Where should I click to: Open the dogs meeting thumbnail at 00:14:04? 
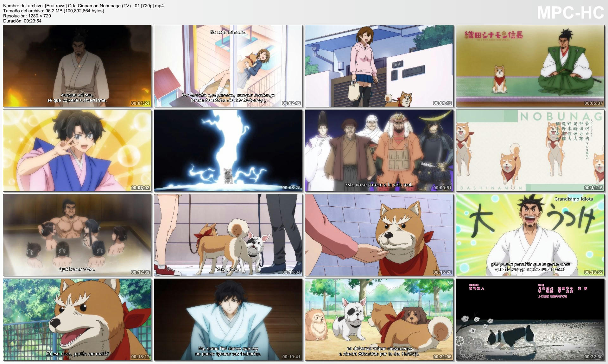(228, 235)
